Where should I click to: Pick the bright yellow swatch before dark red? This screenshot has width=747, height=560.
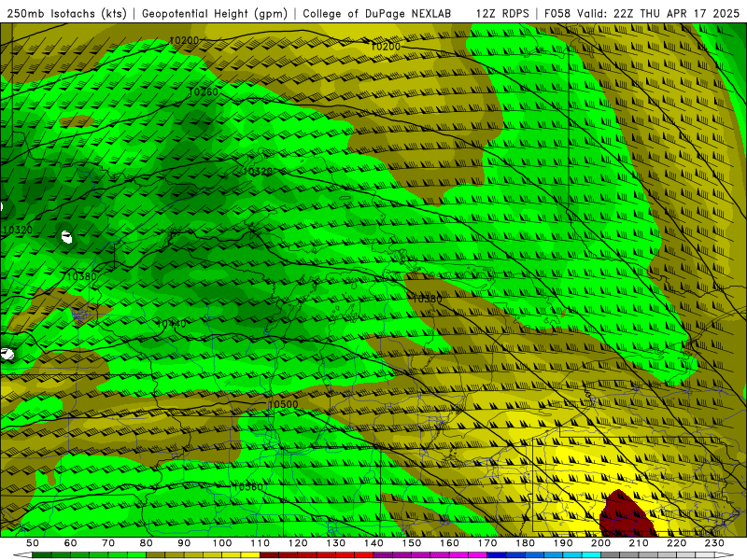click(250, 555)
